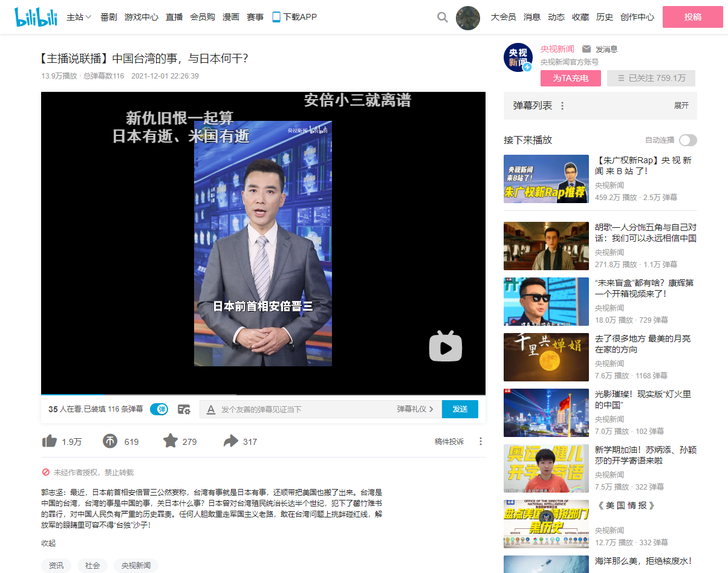Click the pink 投稿 upload button
Viewport: 728px width, 573px height.
(x=692, y=17)
